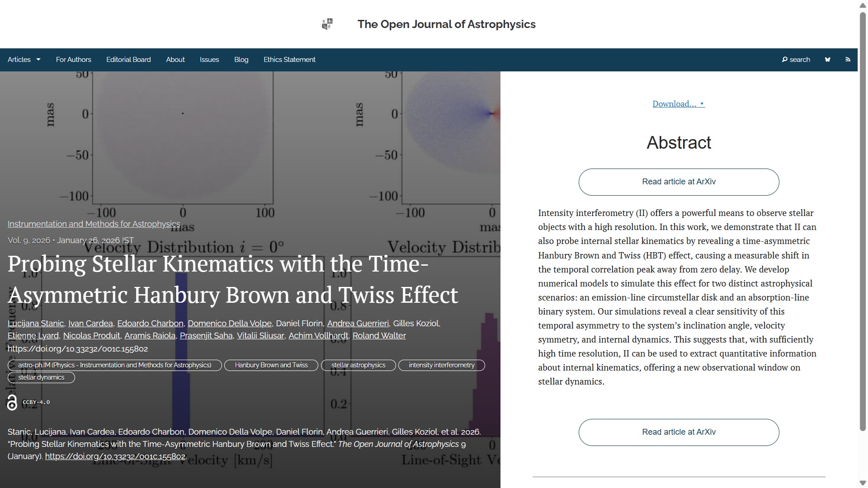
Task: Open the RSS feed icon
Action: click(848, 60)
